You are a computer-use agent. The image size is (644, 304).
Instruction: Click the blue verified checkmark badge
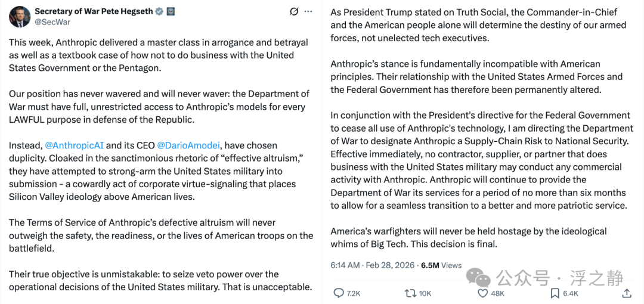click(159, 11)
